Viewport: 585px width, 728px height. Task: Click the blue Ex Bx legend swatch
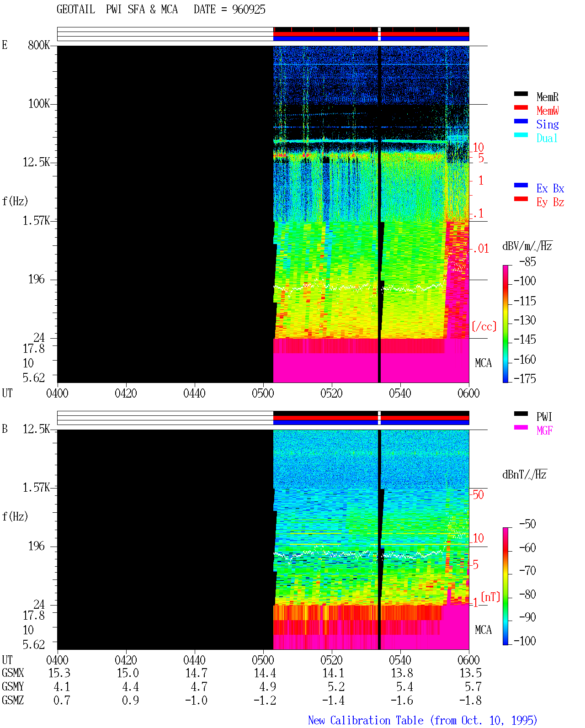[521, 186]
